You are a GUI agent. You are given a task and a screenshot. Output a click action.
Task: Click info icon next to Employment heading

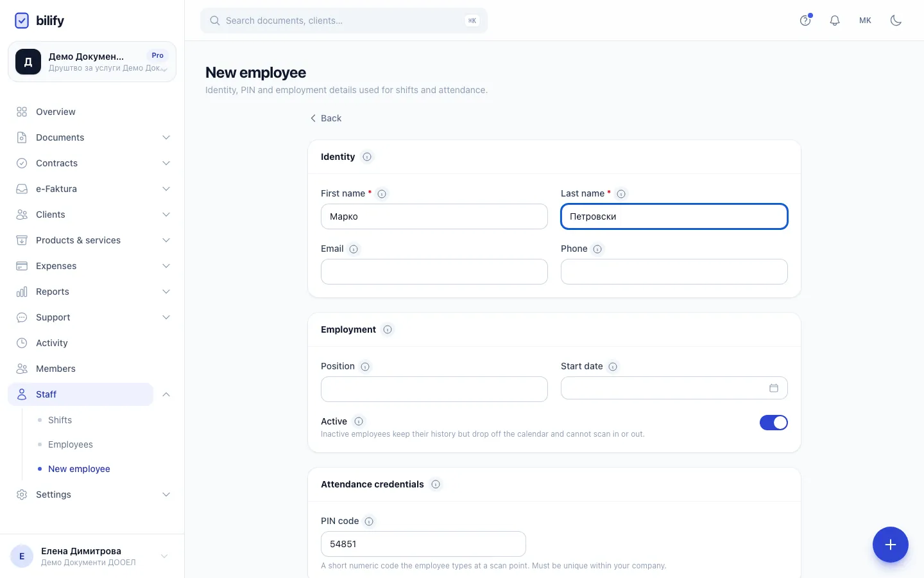coord(388,329)
